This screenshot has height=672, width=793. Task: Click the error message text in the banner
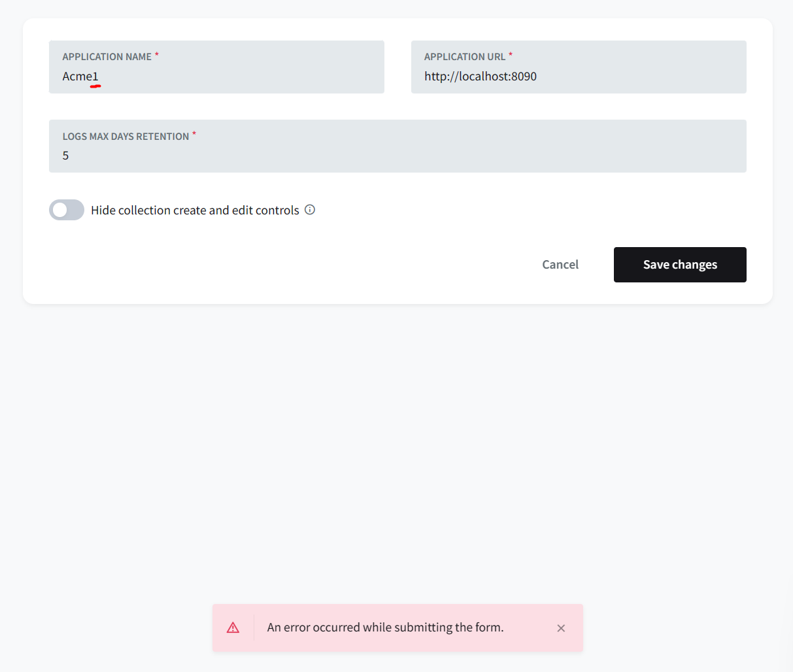(x=385, y=627)
